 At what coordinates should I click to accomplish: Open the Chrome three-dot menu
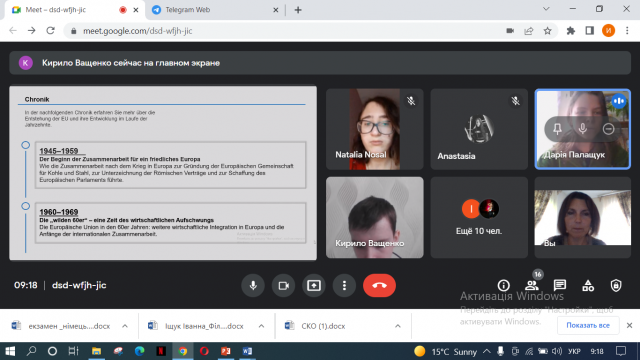[627, 31]
